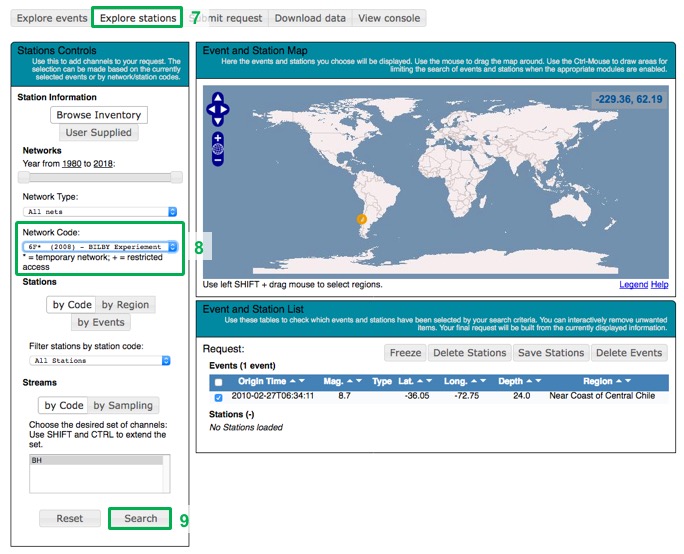Sort Mag. column ascending
This screenshot has width=684, height=554.
coord(350,381)
